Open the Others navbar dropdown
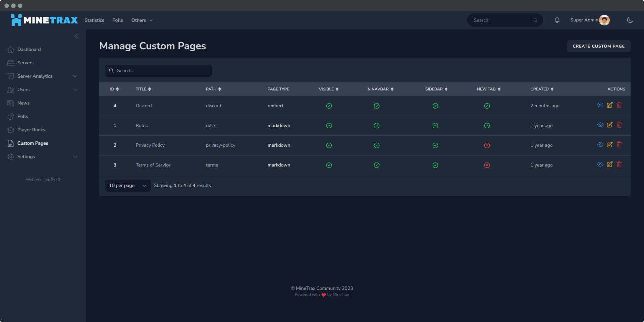This screenshot has width=644, height=322. [x=142, y=20]
